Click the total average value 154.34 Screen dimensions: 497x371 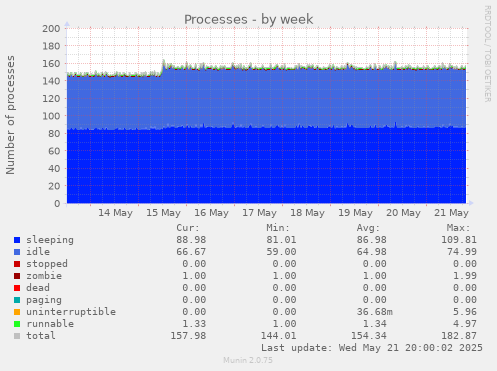point(369,336)
